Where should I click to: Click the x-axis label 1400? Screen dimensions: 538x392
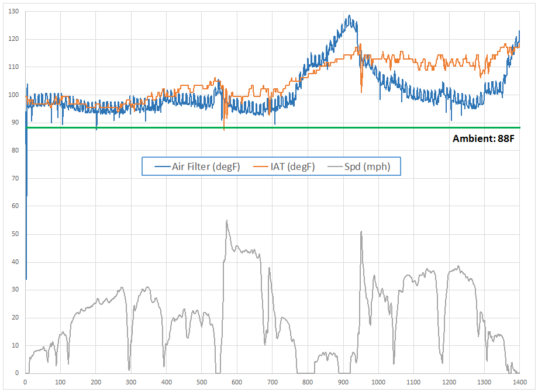(x=519, y=381)
